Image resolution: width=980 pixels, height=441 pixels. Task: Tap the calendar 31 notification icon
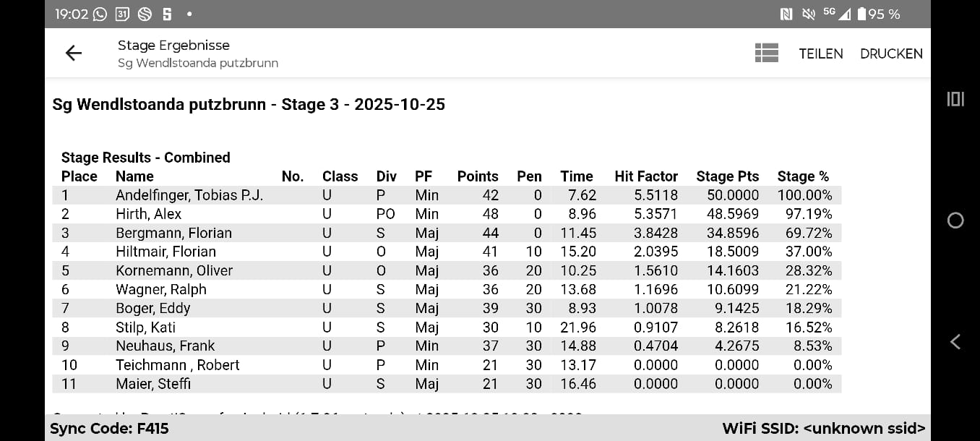[x=122, y=14]
